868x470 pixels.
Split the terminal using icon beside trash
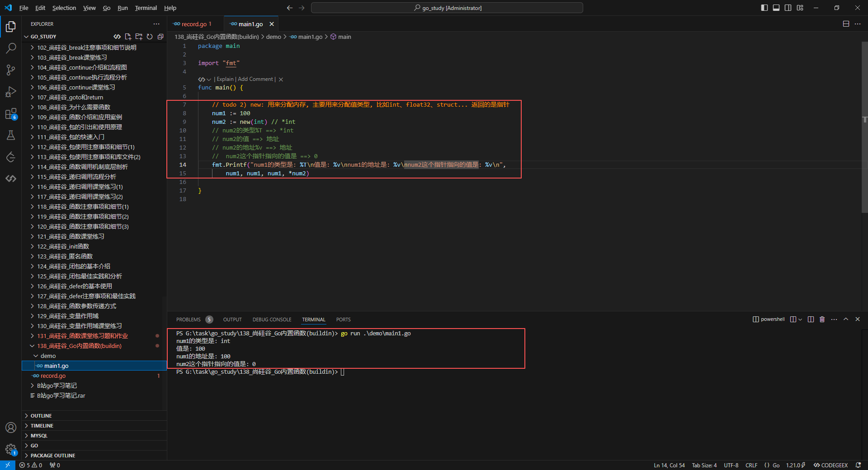click(x=811, y=320)
